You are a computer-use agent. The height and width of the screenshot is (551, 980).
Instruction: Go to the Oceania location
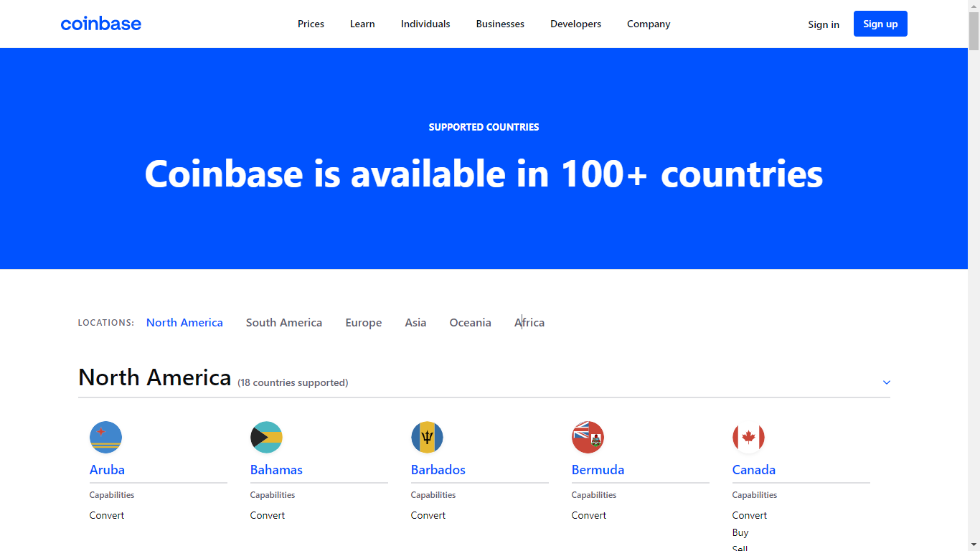[x=471, y=323]
